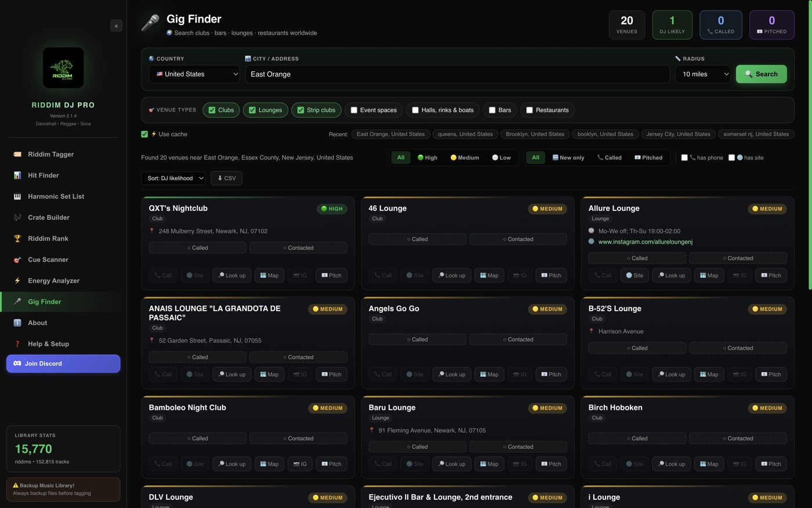Screen dimensions: 812x508
Task: Open map for Bamboleo Night Club
Action: (x=269, y=464)
